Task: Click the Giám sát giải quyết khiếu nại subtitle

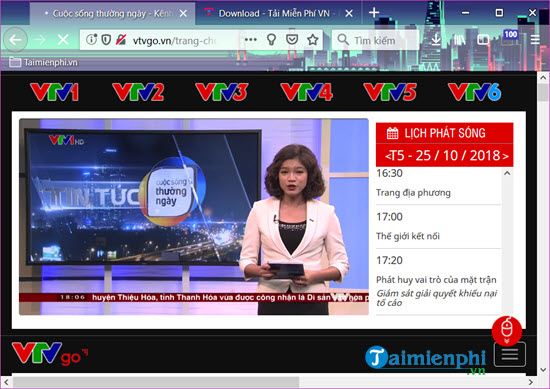Action: [437, 298]
